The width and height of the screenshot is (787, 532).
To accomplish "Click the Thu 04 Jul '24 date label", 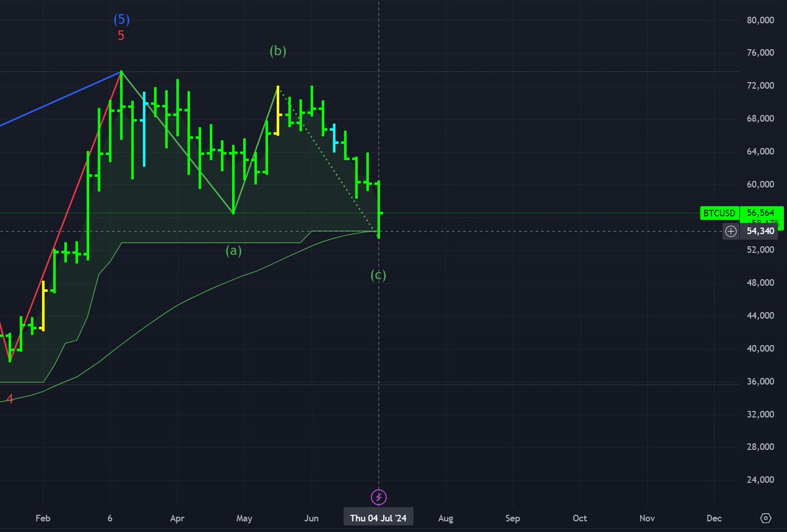I will (378, 518).
